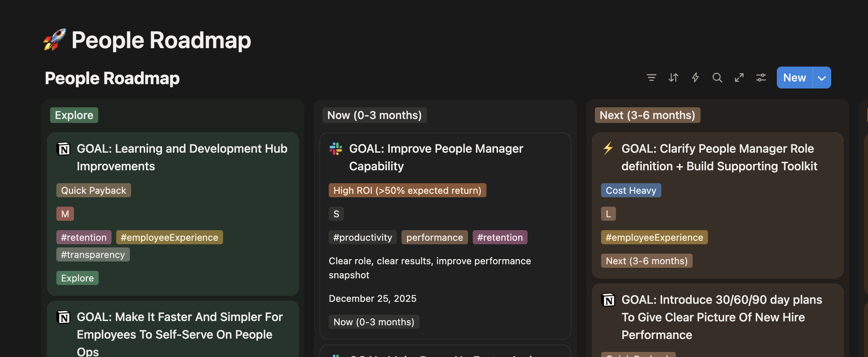Click the People Roadmap database title
The width and height of the screenshot is (868, 357).
pyautogui.click(x=112, y=78)
